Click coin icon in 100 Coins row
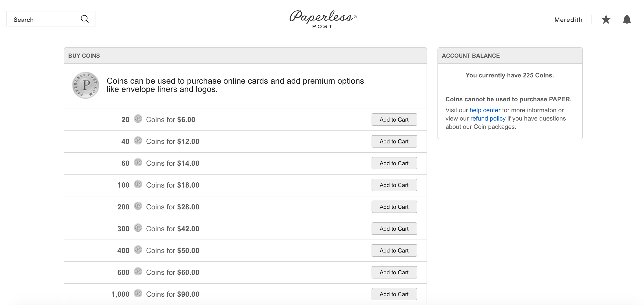Screen dimensions: 644x305 point(138,184)
